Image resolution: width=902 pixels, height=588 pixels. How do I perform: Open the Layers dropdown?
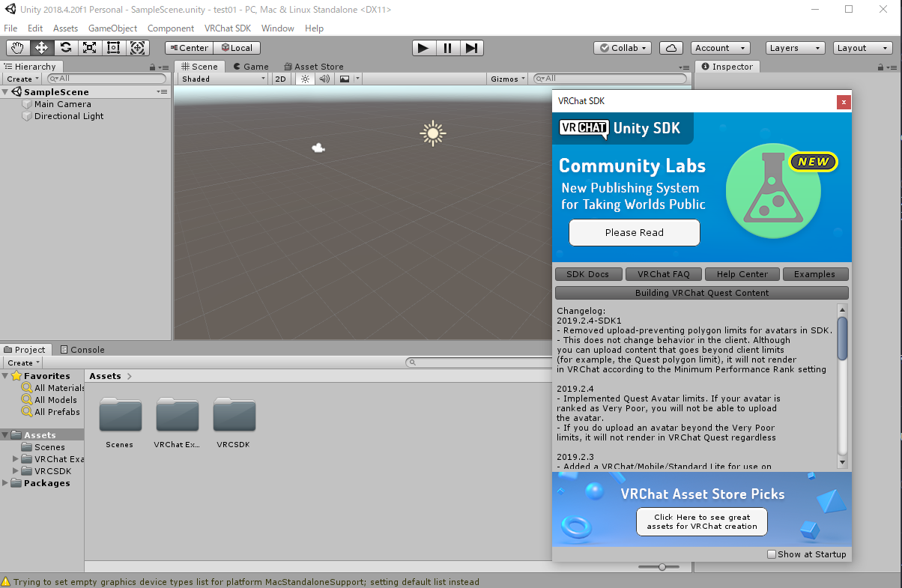pos(794,48)
